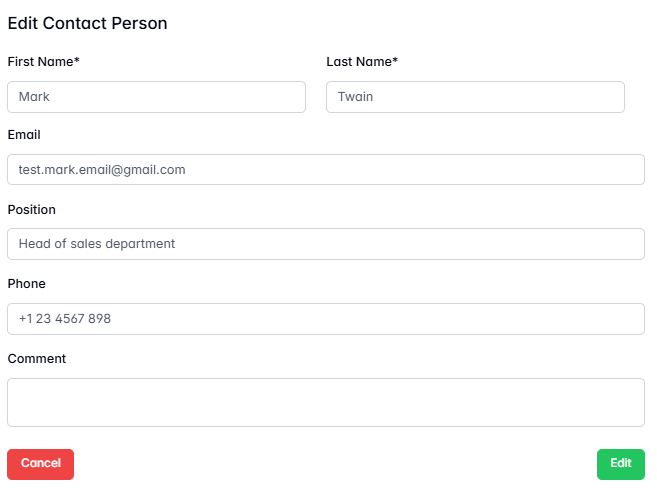This screenshot has height=490, width=657.
Task: Click the 'Phone' field label
Action: (x=27, y=284)
